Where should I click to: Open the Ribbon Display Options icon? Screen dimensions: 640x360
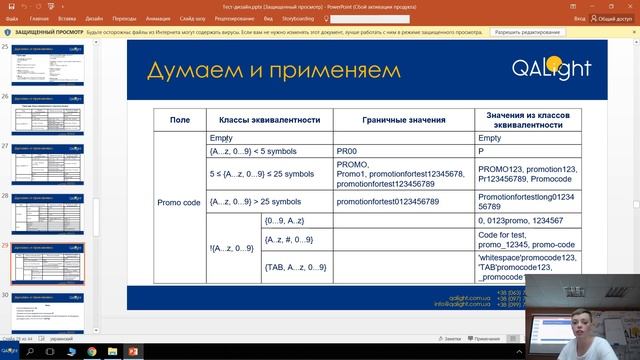tap(573, 7)
